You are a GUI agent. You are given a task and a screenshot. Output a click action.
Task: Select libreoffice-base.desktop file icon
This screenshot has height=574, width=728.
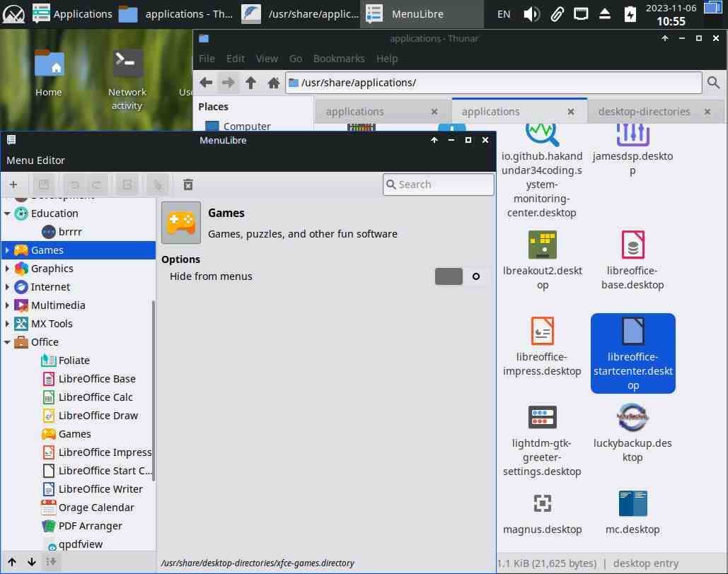click(x=632, y=245)
